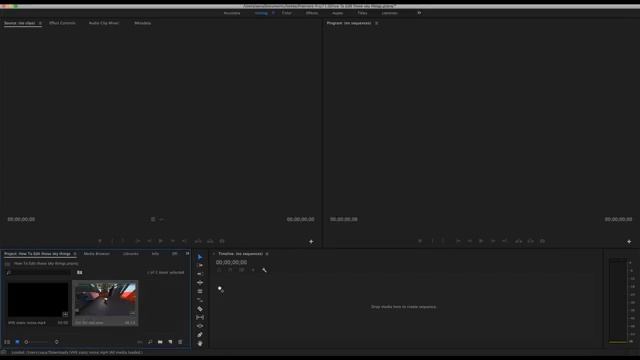Adjust Project panel thumbnail zoom slider
This screenshot has width=640, height=360.
[37, 342]
